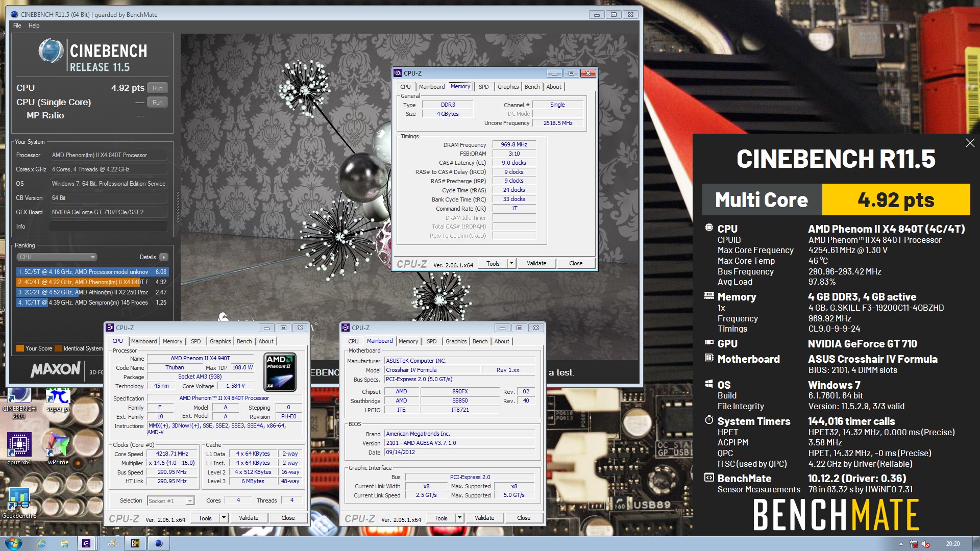
Task: Select Bench tab in CPU-Z CPU window
Action: point(244,341)
